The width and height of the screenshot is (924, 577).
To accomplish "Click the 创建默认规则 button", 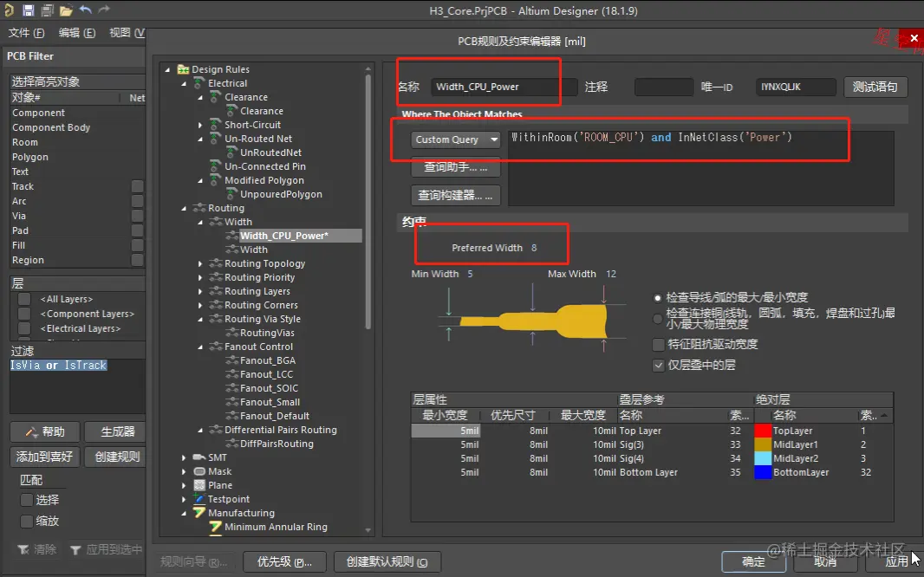I will tap(387, 561).
